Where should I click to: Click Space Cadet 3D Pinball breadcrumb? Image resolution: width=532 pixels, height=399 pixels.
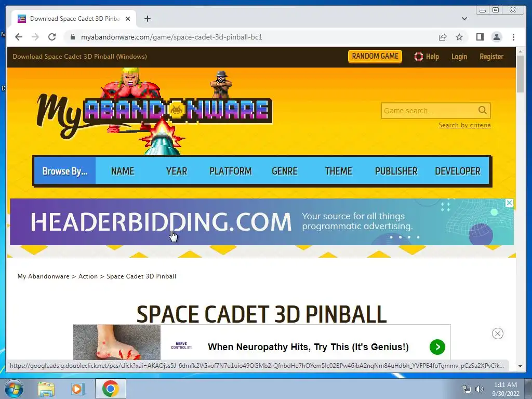tap(141, 276)
